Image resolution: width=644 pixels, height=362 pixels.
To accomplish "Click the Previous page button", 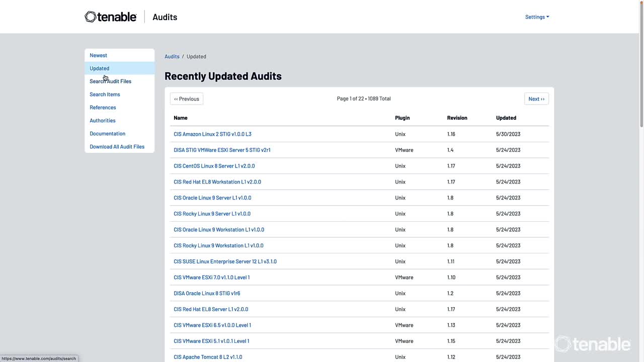I will coord(187,99).
